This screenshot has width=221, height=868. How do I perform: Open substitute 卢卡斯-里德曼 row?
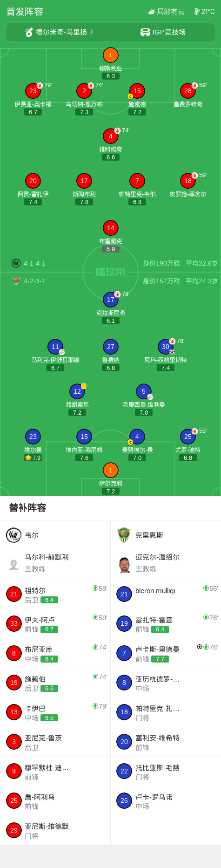166,653
